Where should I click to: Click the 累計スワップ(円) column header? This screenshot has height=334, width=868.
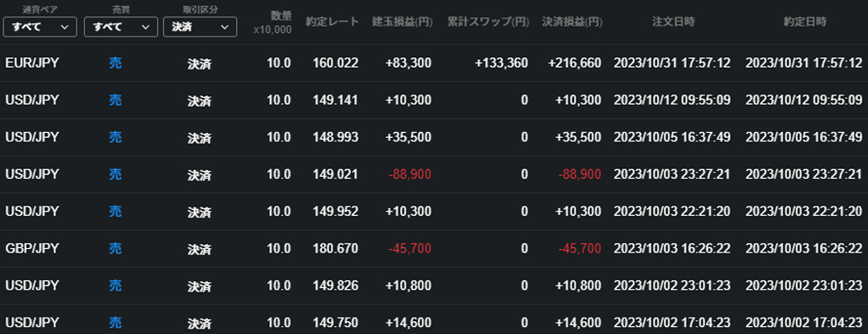(x=488, y=22)
